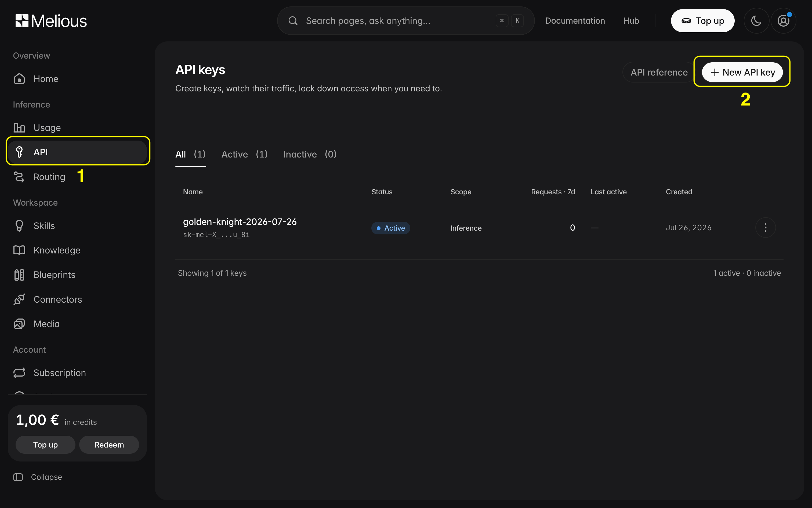
Task: Click the Name column header
Action: [193, 192]
